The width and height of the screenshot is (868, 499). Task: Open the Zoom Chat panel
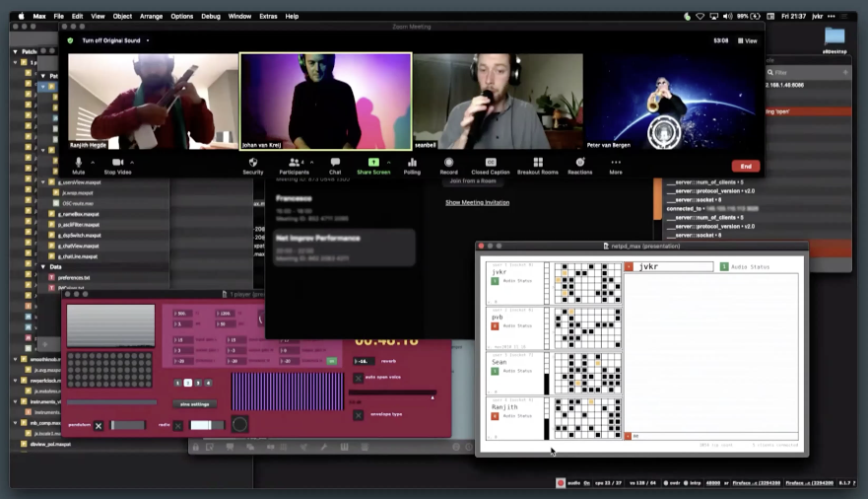pos(335,163)
